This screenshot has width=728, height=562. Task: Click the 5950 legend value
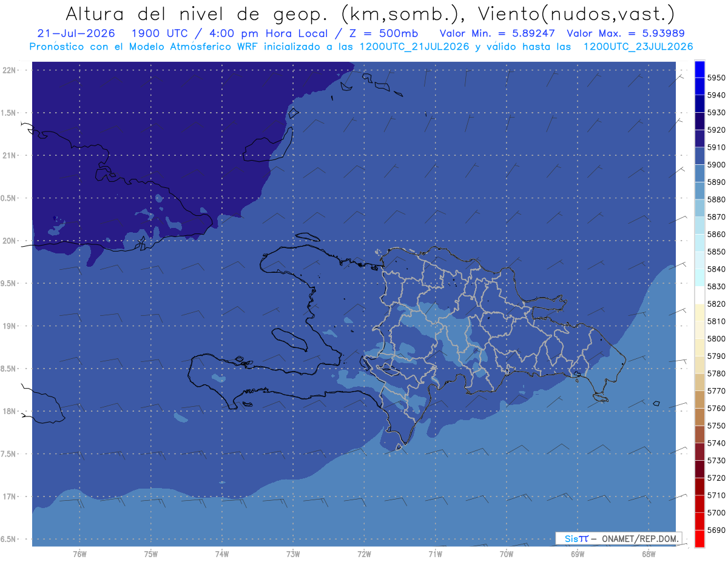pyautogui.click(x=716, y=78)
